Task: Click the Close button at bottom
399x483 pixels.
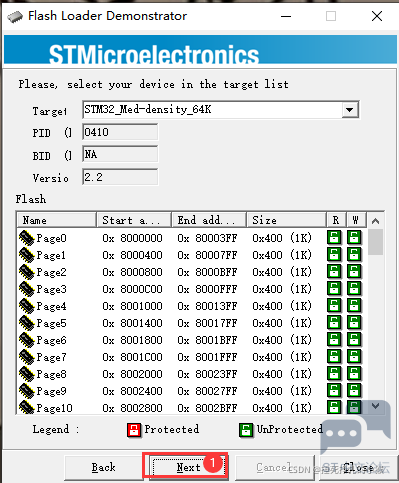Action: pos(358,467)
